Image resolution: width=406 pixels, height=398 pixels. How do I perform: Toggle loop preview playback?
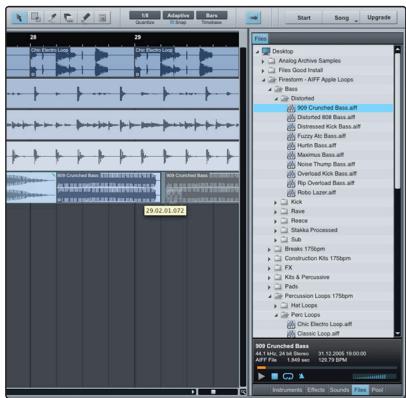tap(288, 376)
